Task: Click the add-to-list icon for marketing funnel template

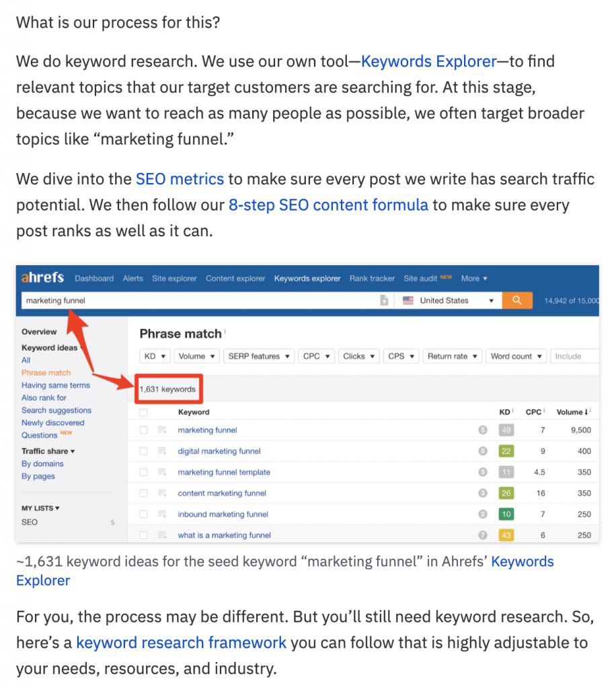Action: pos(162,472)
